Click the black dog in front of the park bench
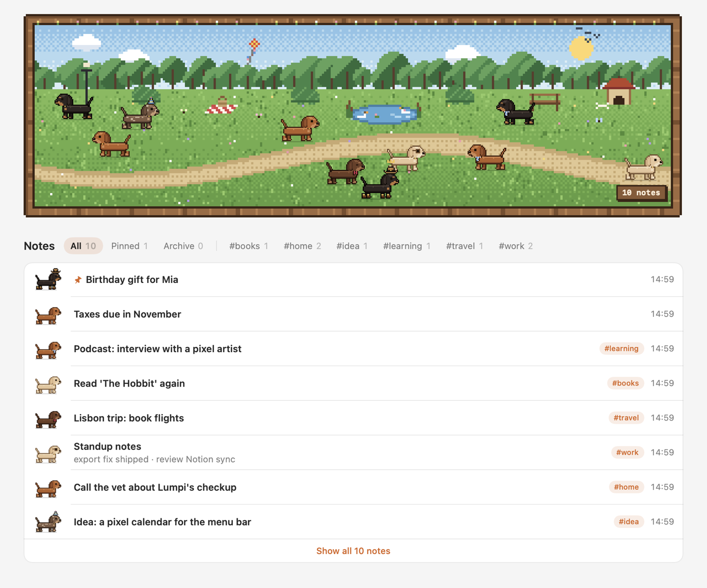 (x=515, y=112)
